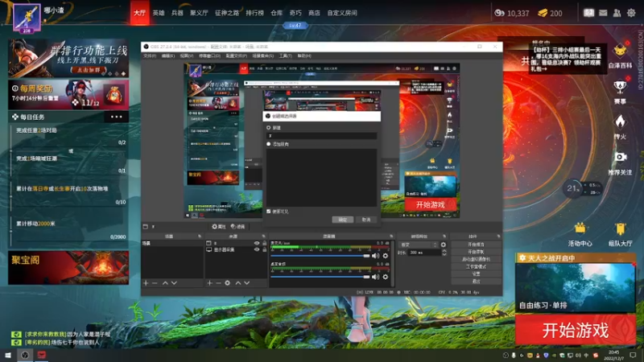Open the transition type dropdown in OBS
Image resolution: width=644 pixels, height=362 pixels.
(418, 245)
